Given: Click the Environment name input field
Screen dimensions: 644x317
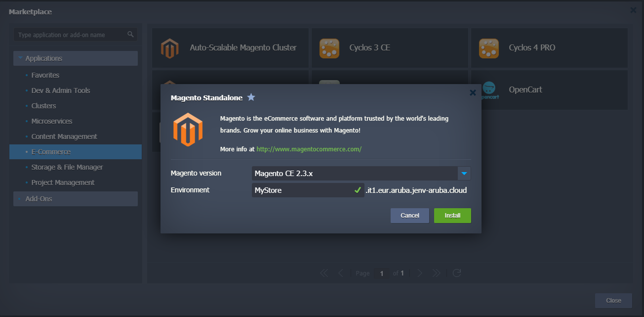Looking at the screenshot, I should coord(301,190).
